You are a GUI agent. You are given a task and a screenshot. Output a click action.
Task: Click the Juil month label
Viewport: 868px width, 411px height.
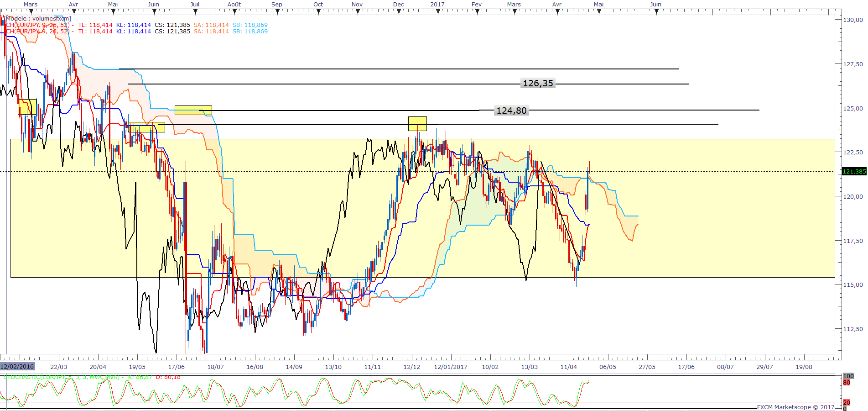[x=195, y=5]
